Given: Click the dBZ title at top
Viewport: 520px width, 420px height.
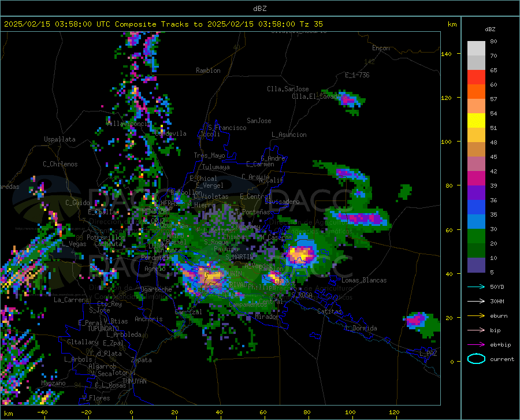Looking at the screenshot, I should (259, 9).
